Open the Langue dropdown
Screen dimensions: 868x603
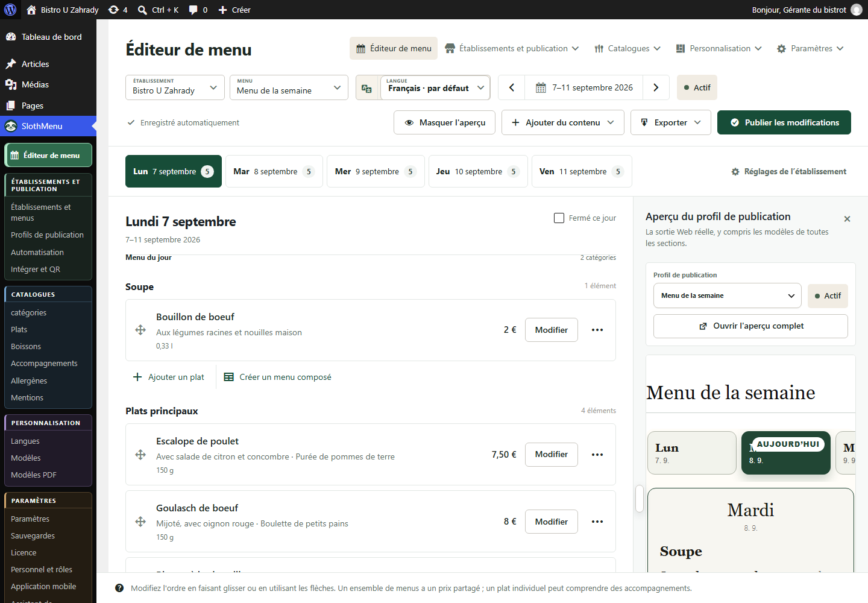click(436, 87)
